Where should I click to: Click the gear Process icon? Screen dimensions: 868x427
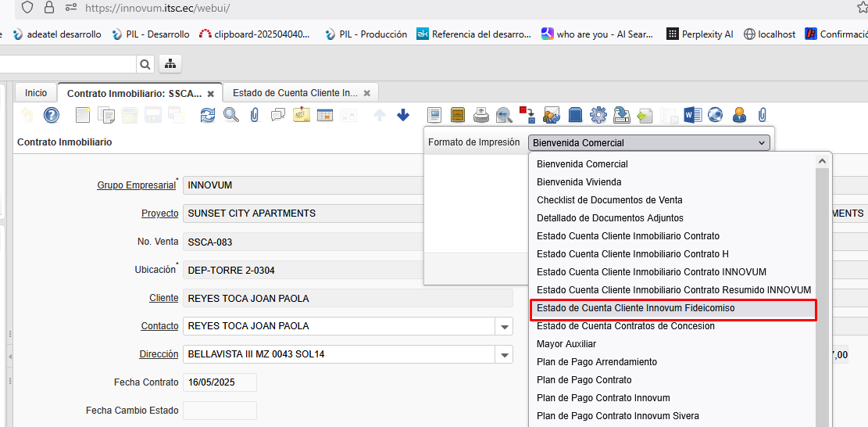tap(598, 115)
